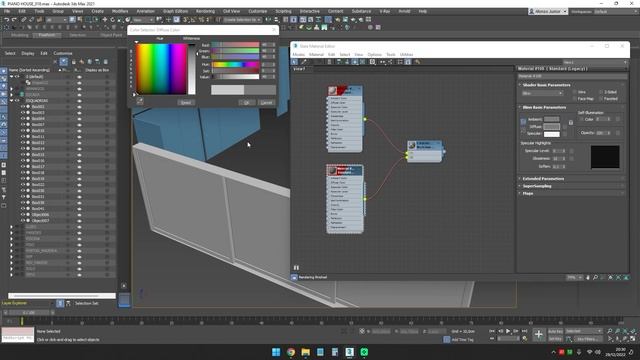Pick material from object eyedropper in Material Editor

(303, 62)
